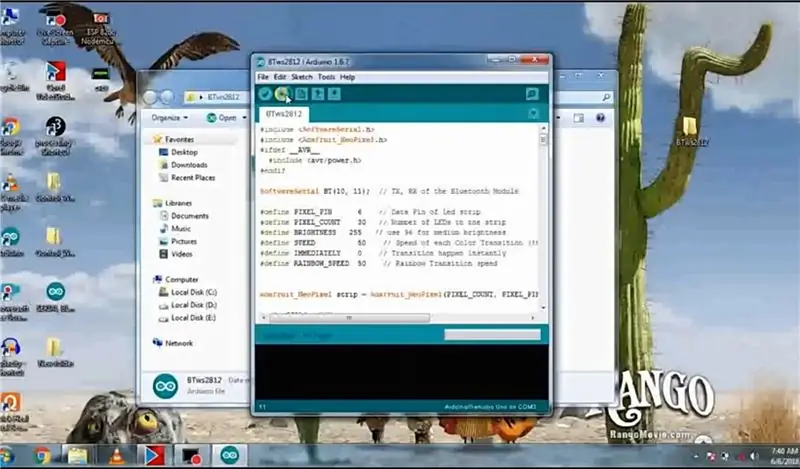Click the Explorer window Forward button
Screen dimensions: 800x469
pyautogui.click(x=166, y=97)
